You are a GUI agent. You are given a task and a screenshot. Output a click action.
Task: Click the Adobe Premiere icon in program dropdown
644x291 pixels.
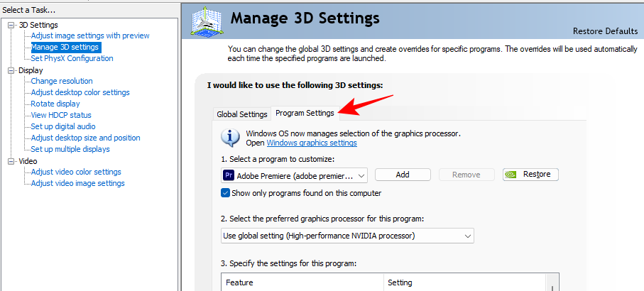coord(229,175)
